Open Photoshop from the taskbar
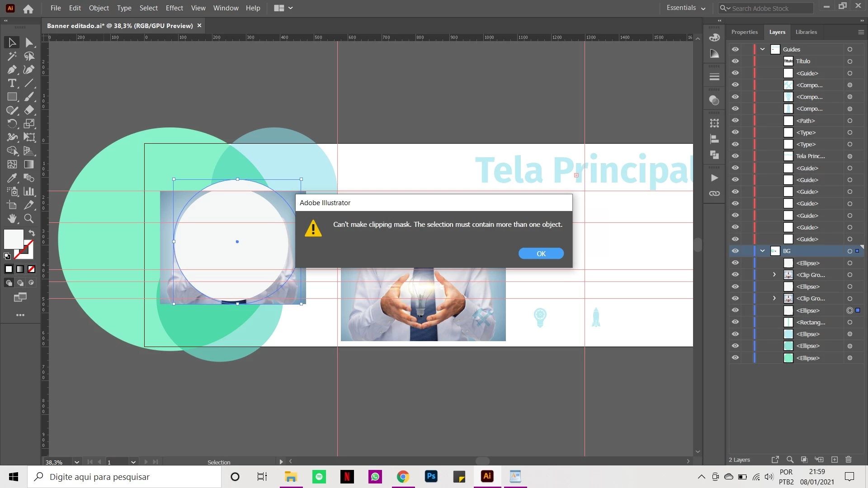 point(431,476)
